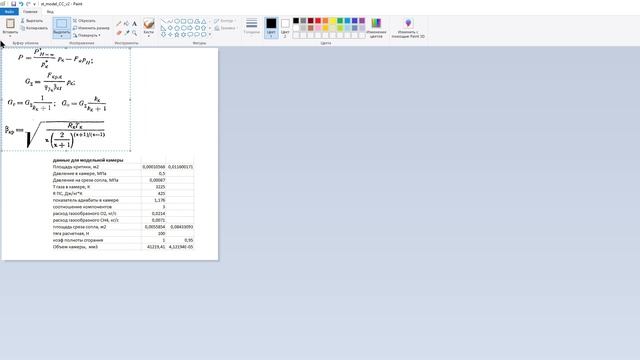Select the Pencil tool
The width and height of the screenshot is (640, 360).
pos(119,24)
